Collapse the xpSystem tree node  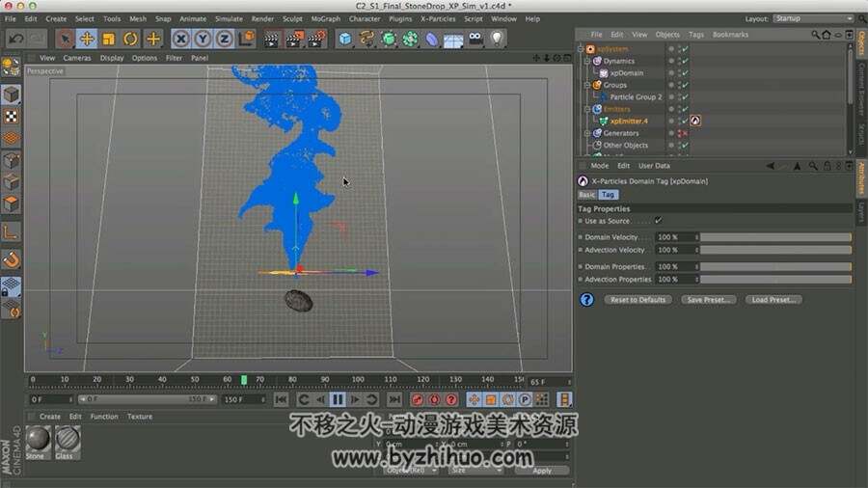coord(581,49)
